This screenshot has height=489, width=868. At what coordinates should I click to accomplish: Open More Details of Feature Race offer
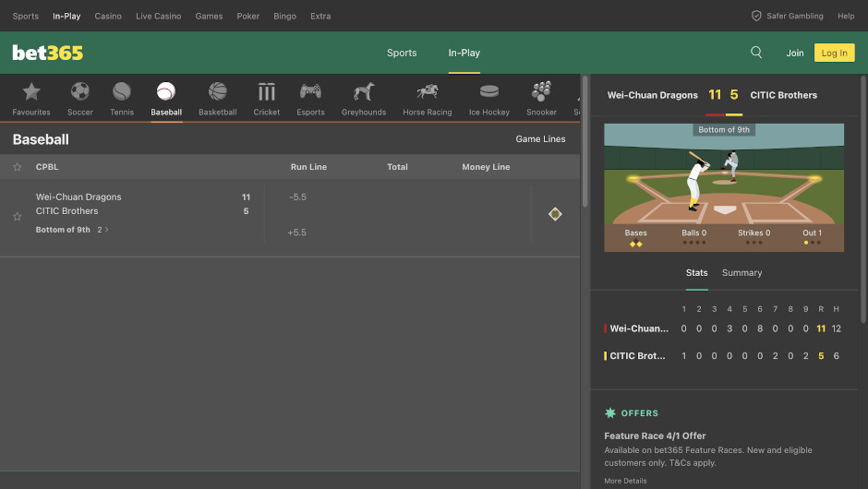(625, 481)
